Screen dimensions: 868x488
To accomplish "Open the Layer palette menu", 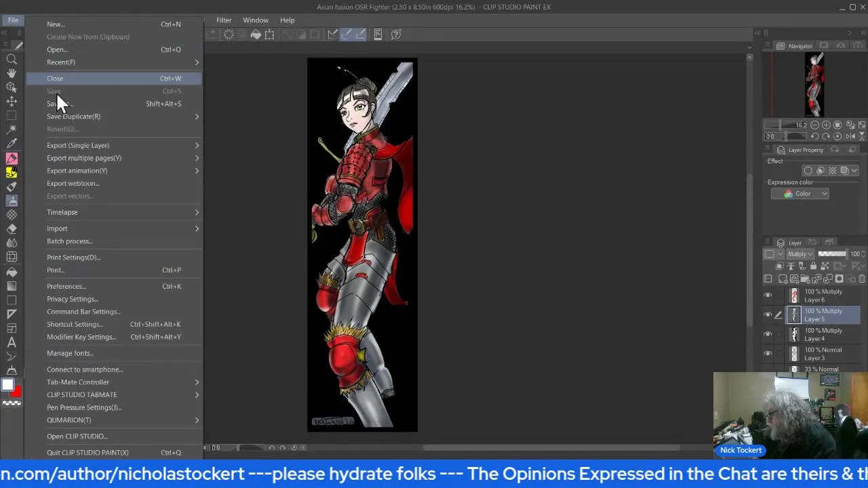I will pyautogui.click(x=768, y=241).
